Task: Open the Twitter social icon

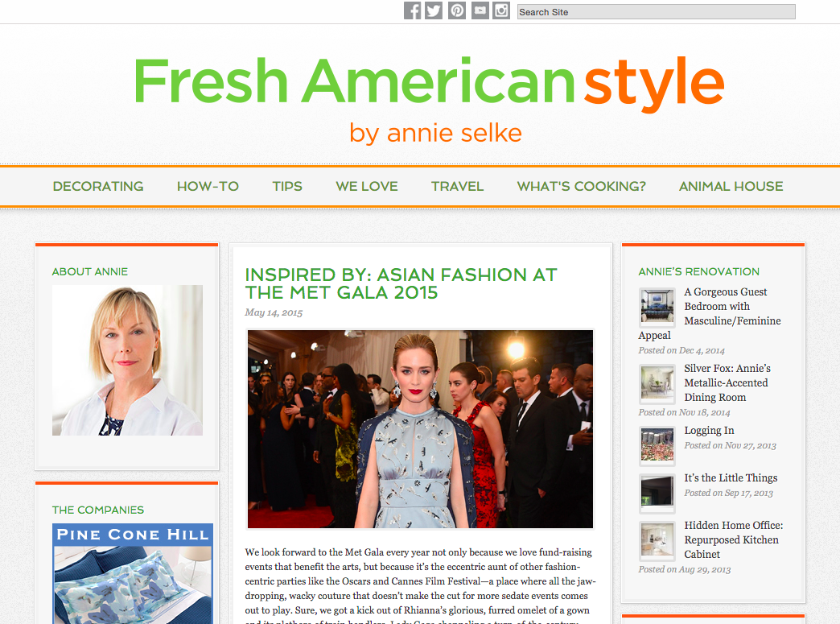Action: click(434, 10)
